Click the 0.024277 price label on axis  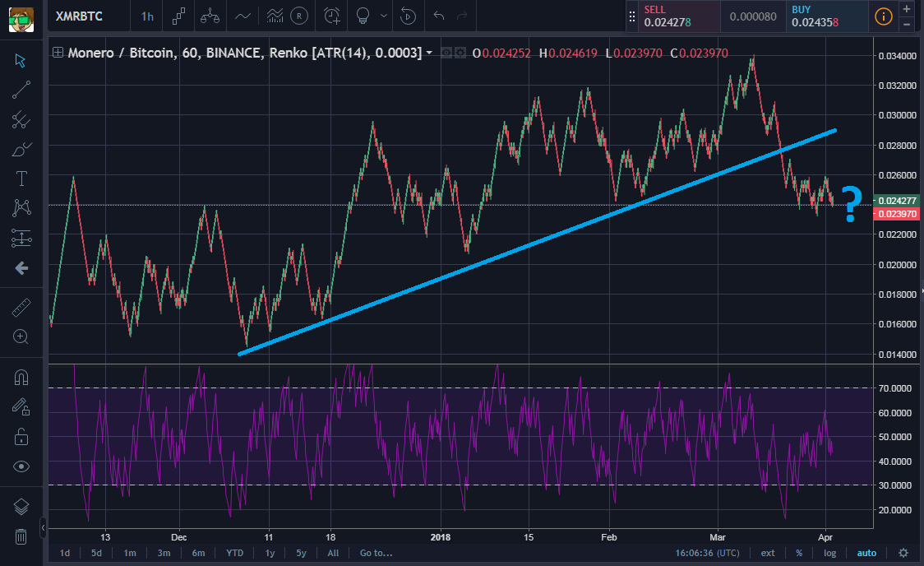tap(896, 201)
